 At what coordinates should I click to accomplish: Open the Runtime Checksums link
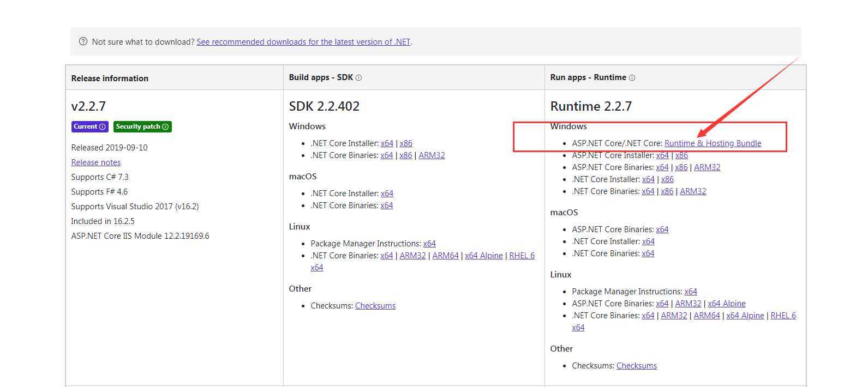pyautogui.click(x=637, y=366)
